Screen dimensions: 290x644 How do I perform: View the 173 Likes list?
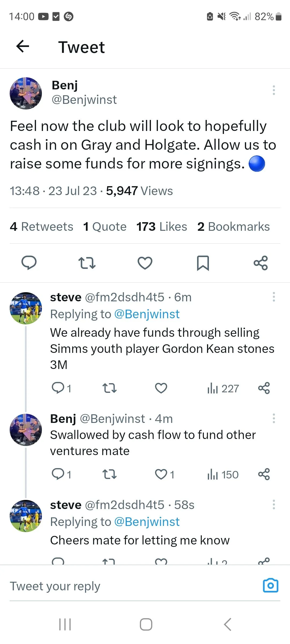[x=162, y=226]
